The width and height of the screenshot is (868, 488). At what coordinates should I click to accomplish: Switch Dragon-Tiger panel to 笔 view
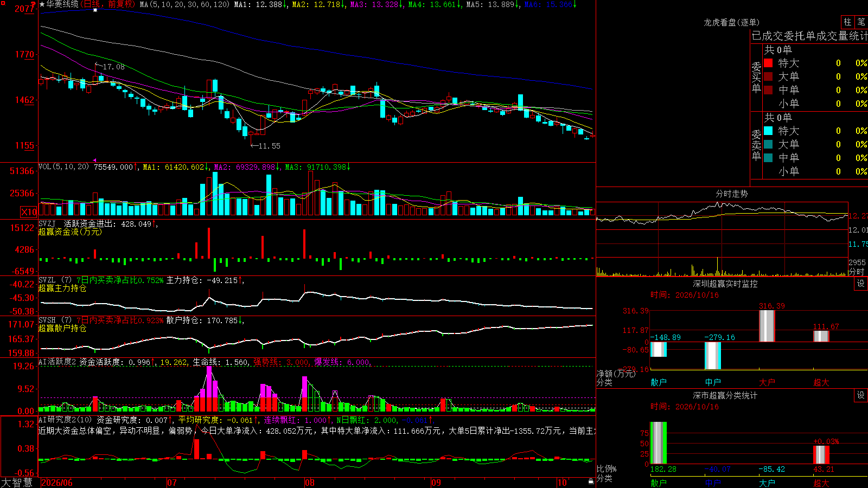point(861,22)
